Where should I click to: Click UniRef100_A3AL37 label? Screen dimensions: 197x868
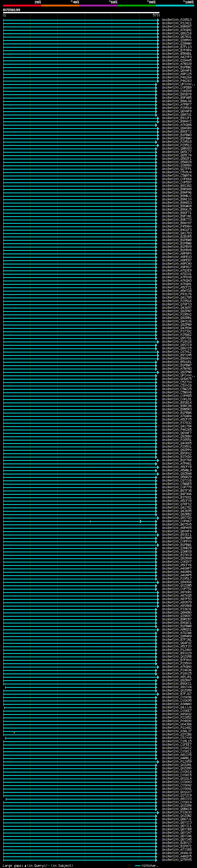click(x=176, y=731)
